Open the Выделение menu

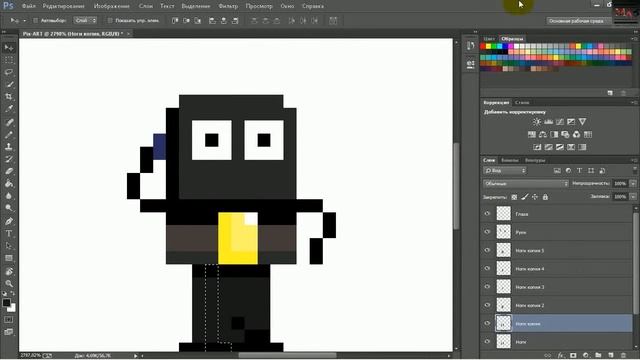coord(196,6)
